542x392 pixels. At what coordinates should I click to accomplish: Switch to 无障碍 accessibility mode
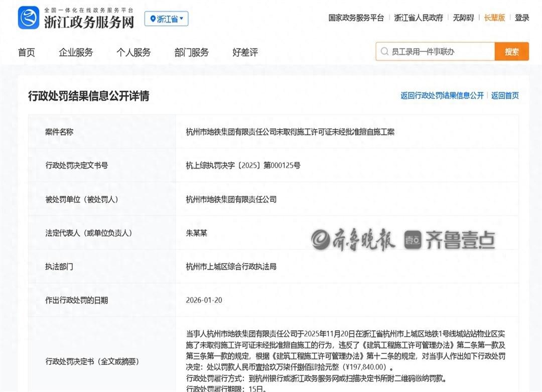point(463,18)
